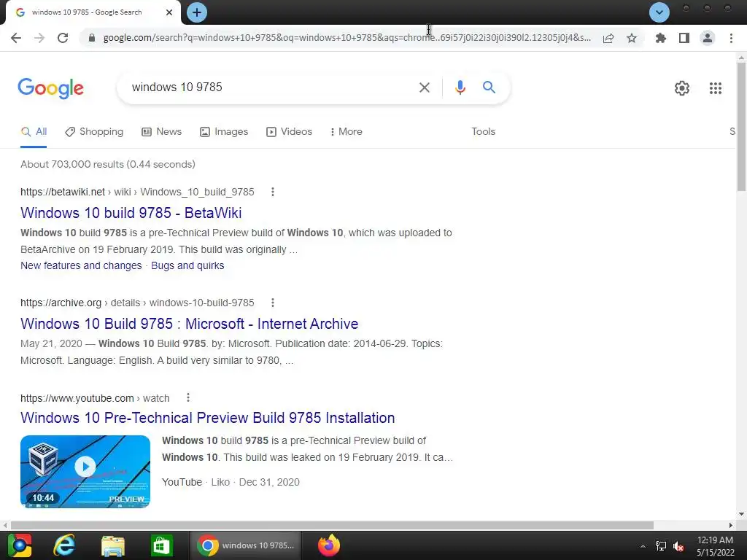Go to Google homepage via logo

51,88
